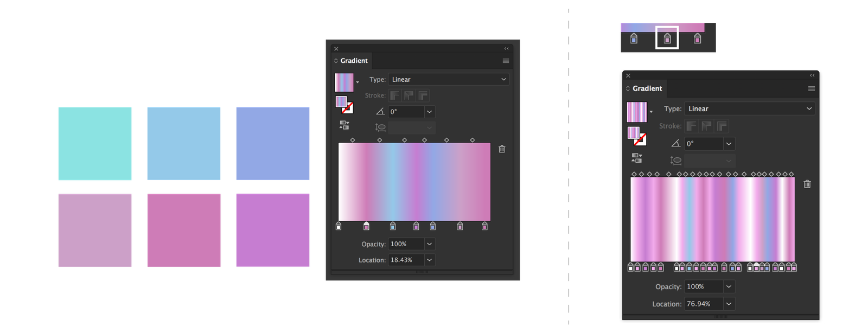Screen dimensions: 868x333
Task: Select the highlighted middle gradient stop at top right
Action: pos(667,39)
